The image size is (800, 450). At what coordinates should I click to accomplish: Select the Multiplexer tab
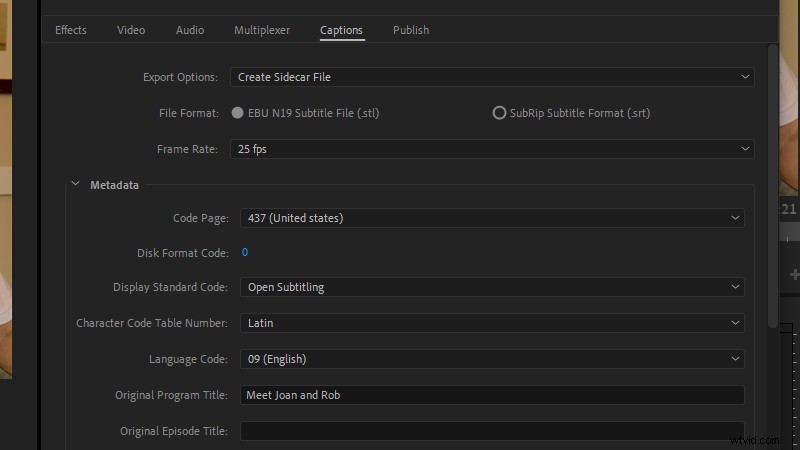click(262, 30)
